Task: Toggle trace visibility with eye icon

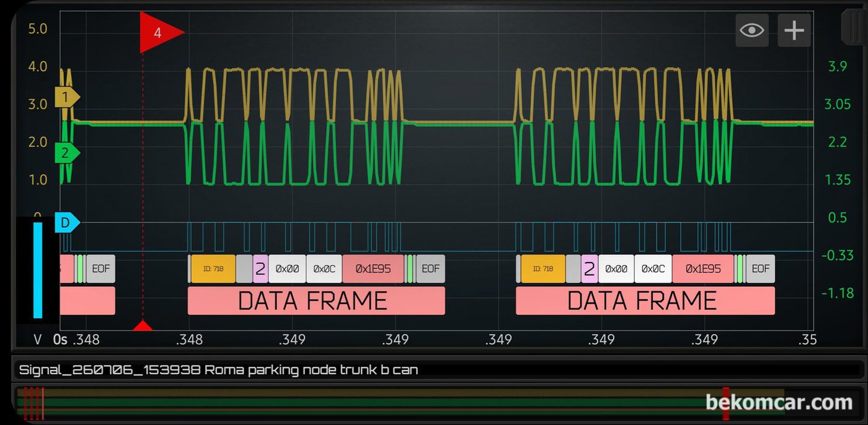Action: click(752, 30)
